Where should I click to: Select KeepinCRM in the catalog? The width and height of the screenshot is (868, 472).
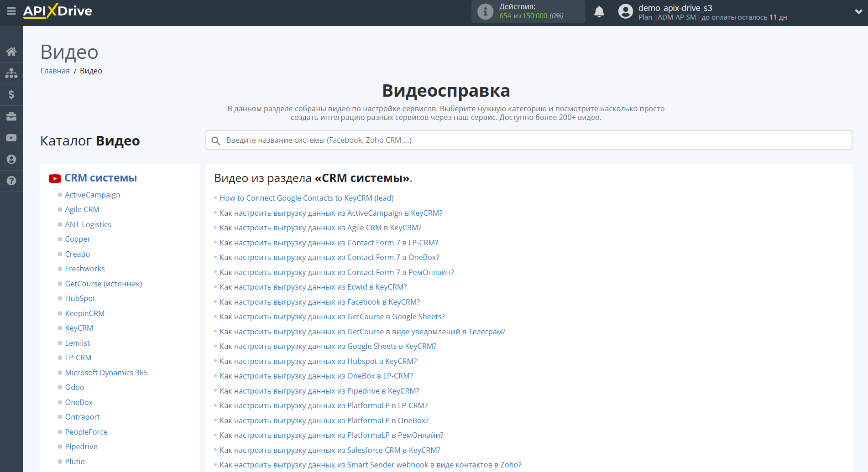pyautogui.click(x=85, y=313)
